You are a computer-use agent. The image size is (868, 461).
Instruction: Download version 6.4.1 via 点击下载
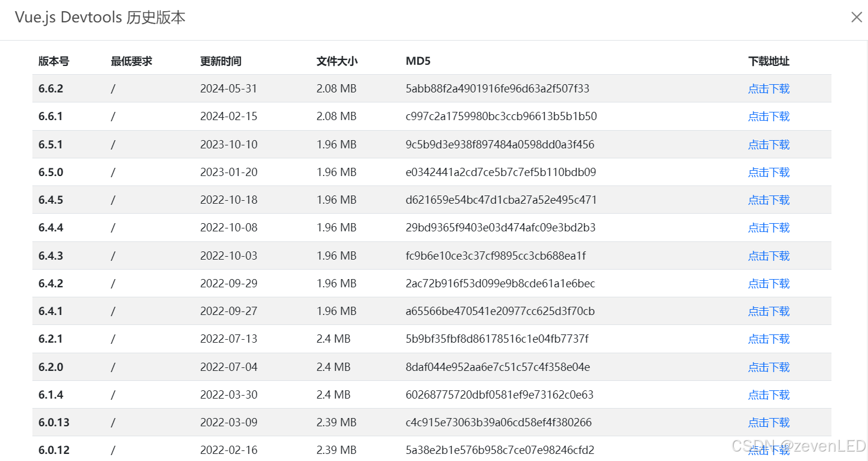(x=768, y=311)
